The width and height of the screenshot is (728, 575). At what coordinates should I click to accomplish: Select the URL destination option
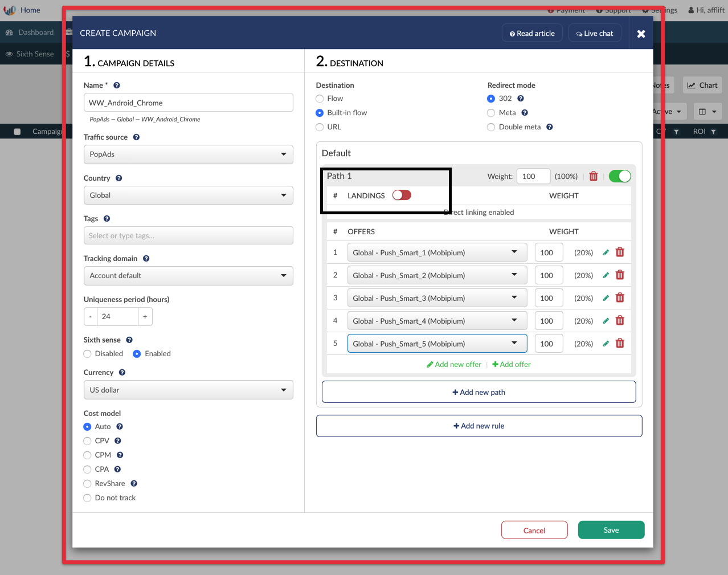(320, 128)
